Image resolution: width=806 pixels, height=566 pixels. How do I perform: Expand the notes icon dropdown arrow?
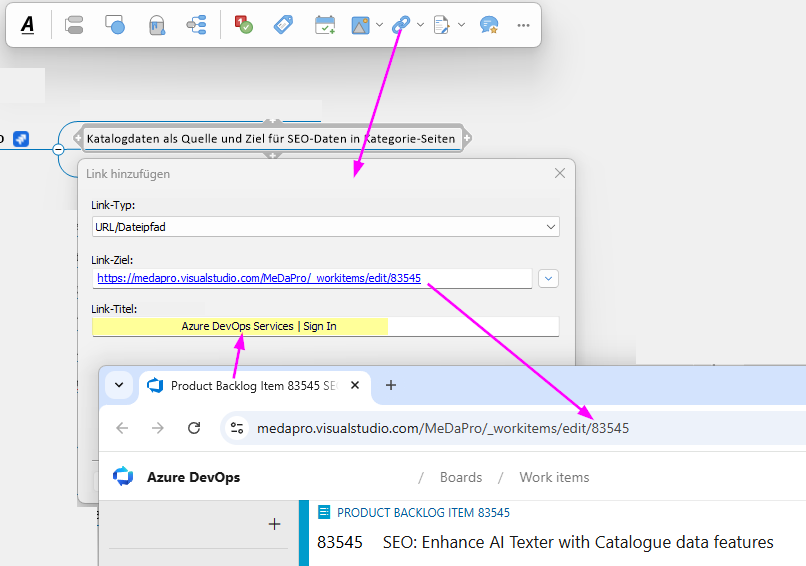462,24
